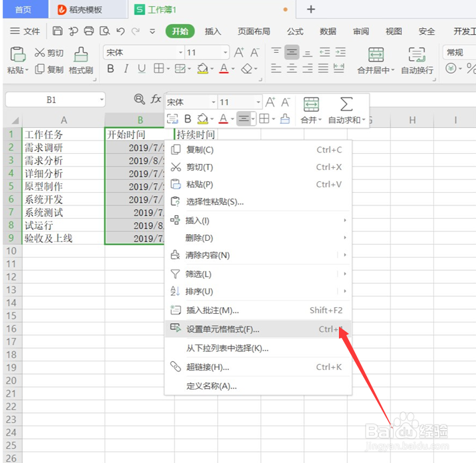Toggle Underline in the ribbon
Viewport: 476px width, 463px height.
click(142, 69)
